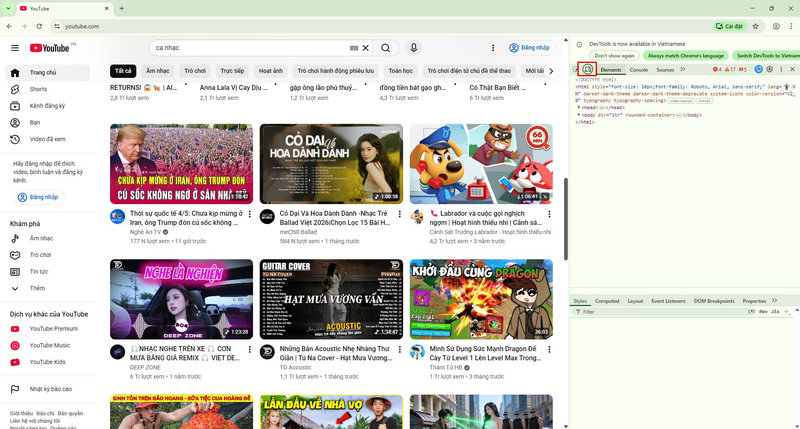Switch to the Sources tab
The width and height of the screenshot is (800, 429).
pos(665,70)
